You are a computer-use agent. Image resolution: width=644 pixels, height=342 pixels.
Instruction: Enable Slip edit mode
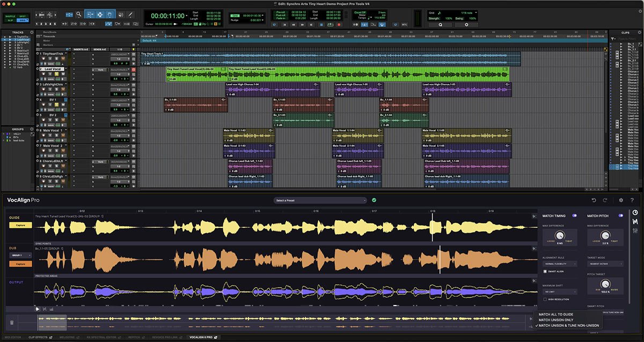(10, 20)
